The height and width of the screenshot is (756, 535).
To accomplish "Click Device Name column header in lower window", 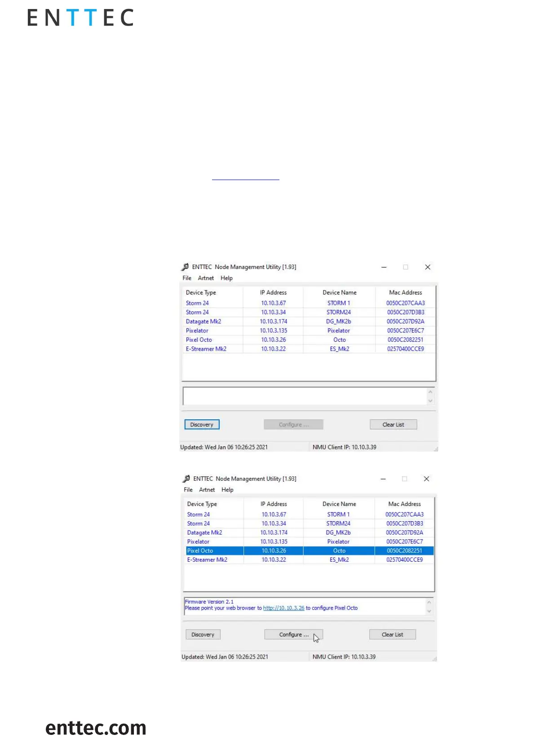I will pos(339,504).
